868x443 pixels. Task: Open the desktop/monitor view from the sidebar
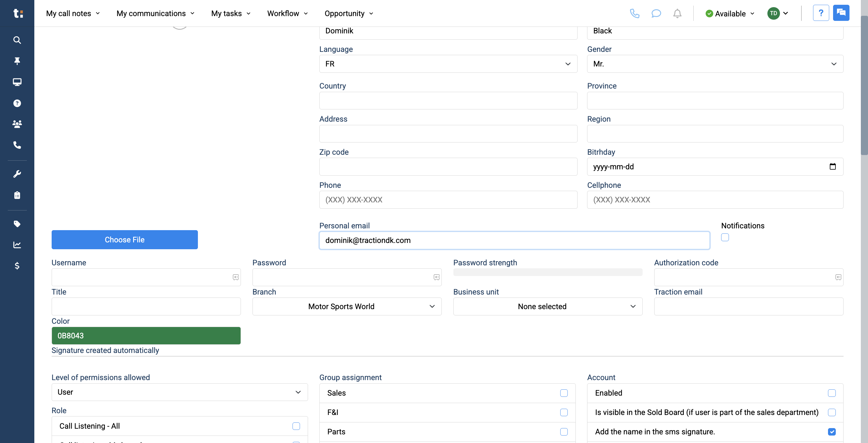(17, 82)
